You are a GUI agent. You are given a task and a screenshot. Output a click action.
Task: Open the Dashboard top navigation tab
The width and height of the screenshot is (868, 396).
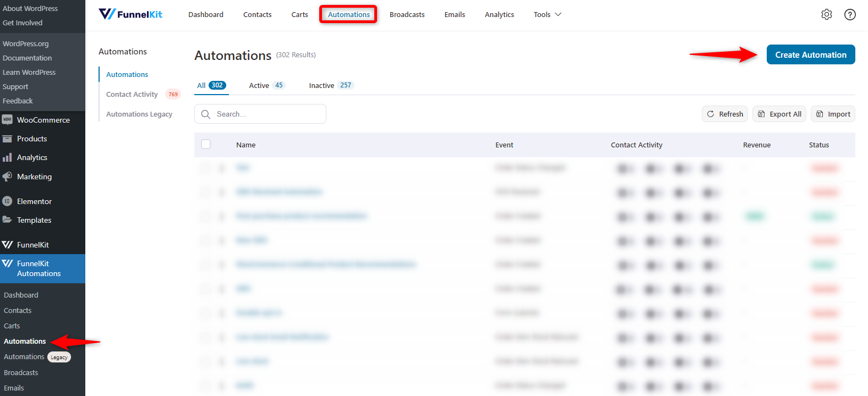206,14
